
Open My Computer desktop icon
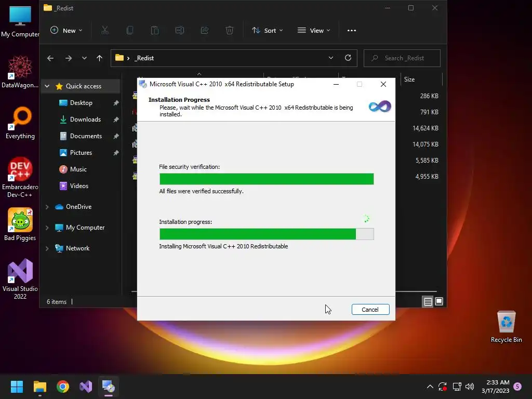pos(20,21)
